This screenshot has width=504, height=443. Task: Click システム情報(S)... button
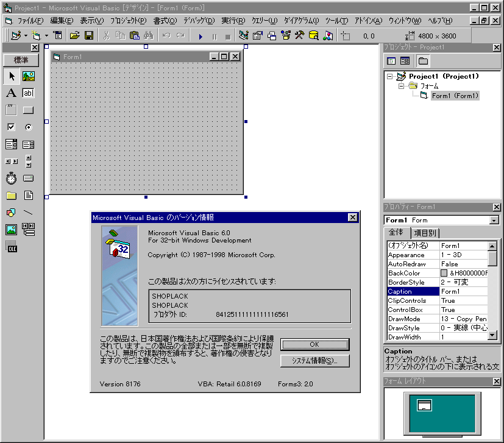click(x=314, y=361)
